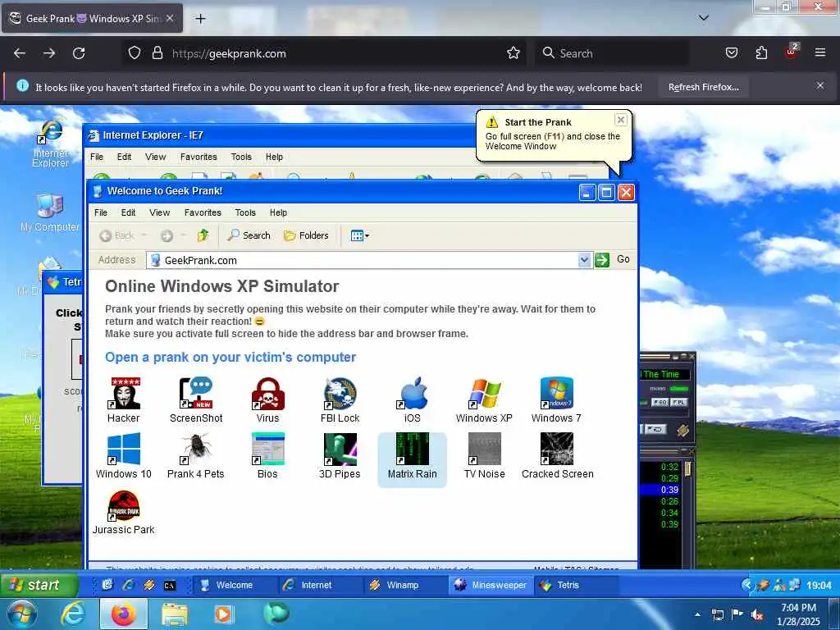Open the Favorites menu in Welcome window
Image resolution: width=840 pixels, height=630 pixels.
203,212
